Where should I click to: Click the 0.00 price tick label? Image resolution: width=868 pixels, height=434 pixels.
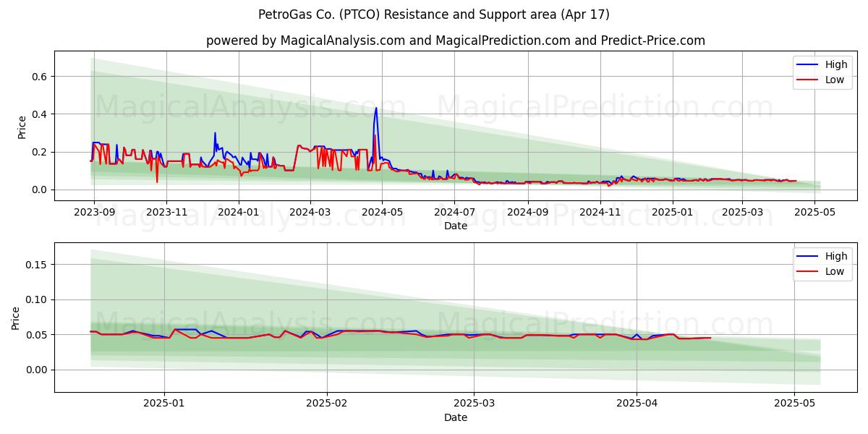click(x=38, y=370)
